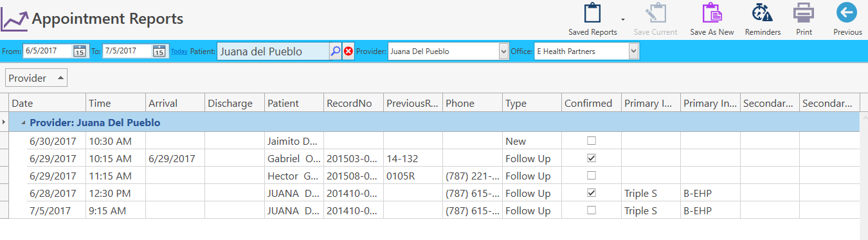
Task: Search patient with magnifier icon
Action: (x=335, y=51)
